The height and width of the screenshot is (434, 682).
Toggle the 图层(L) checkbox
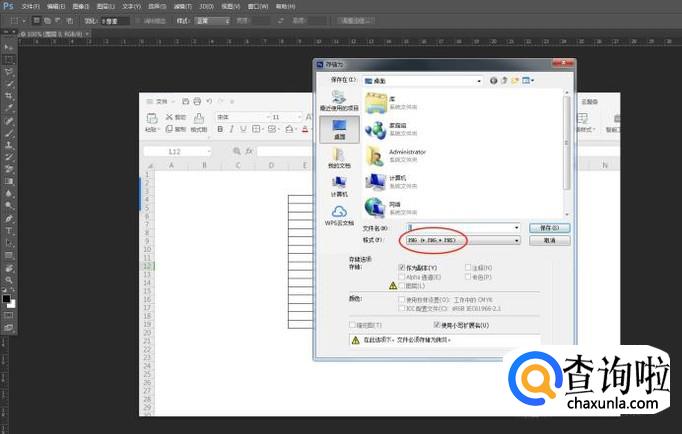point(402,286)
